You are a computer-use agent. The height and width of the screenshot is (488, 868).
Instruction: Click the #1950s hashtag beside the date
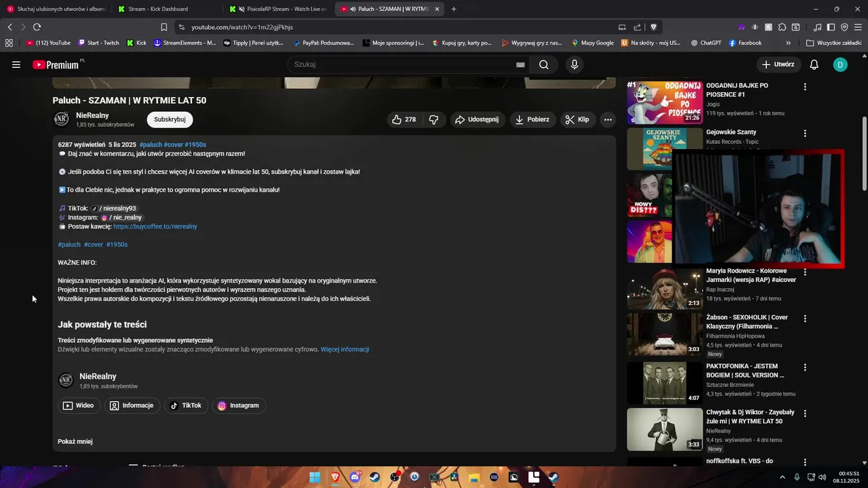195,144
